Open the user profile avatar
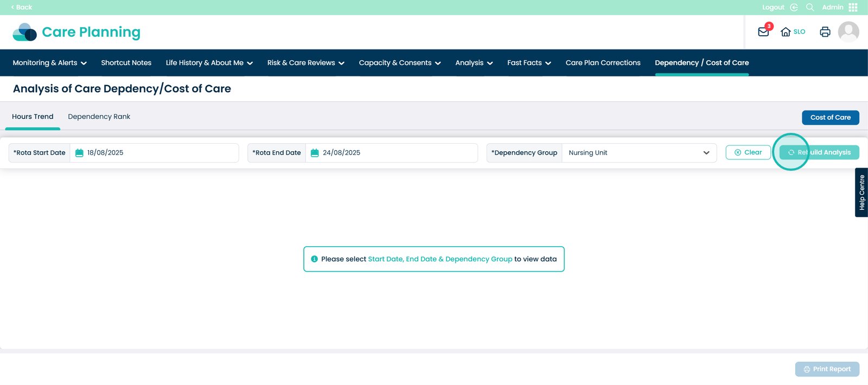Viewport: 868px width, 385px height. click(x=848, y=32)
